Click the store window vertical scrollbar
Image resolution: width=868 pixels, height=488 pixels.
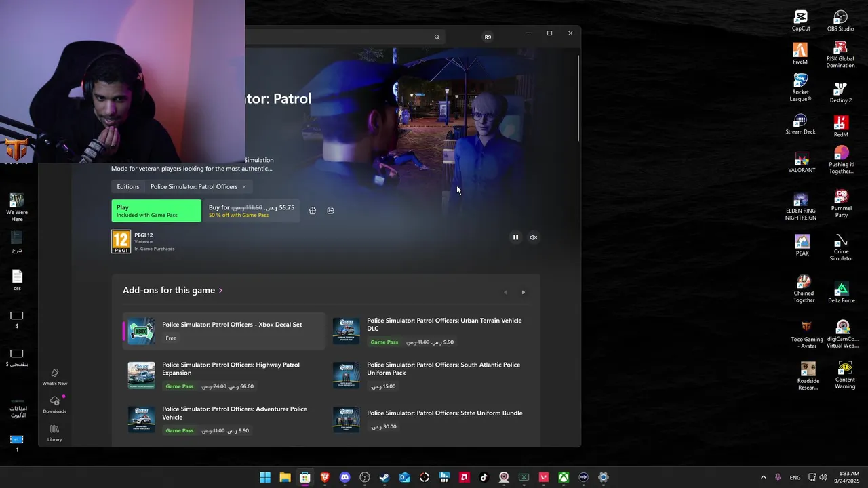pyautogui.click(x=578, y=98)
